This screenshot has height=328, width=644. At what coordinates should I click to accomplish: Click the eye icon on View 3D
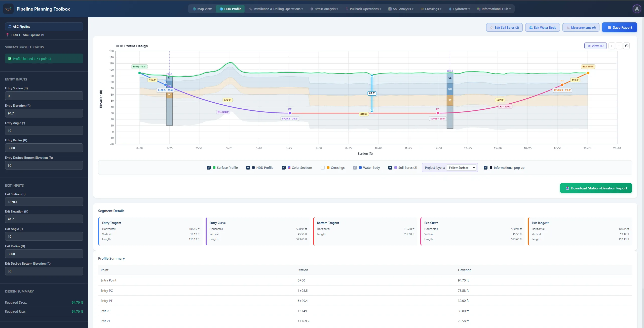589,46
